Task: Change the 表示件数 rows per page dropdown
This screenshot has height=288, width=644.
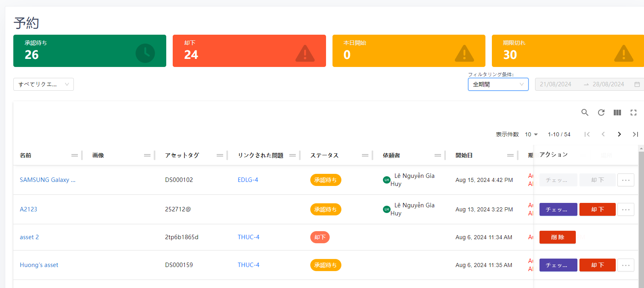Action: (531, 134)
